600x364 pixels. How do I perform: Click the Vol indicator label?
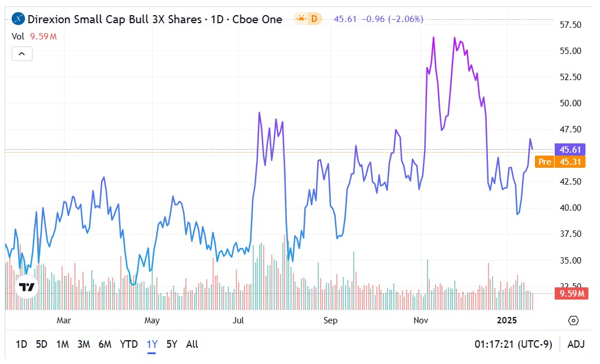tap(18, 36)
